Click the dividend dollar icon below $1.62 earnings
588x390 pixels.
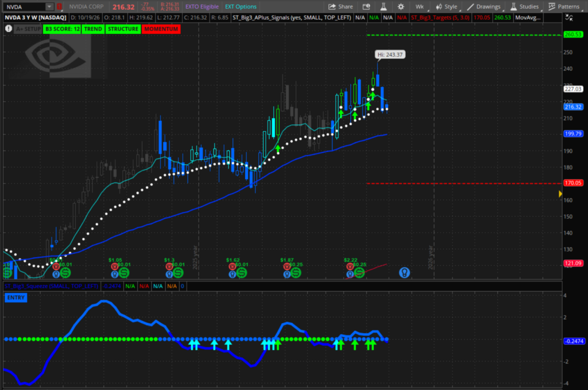(242, 273)
